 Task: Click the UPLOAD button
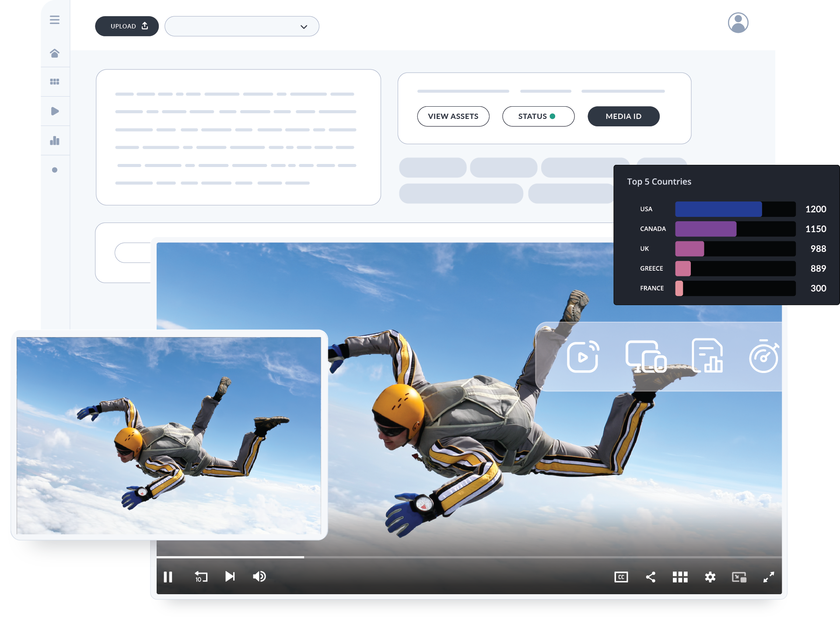point(127,26)
